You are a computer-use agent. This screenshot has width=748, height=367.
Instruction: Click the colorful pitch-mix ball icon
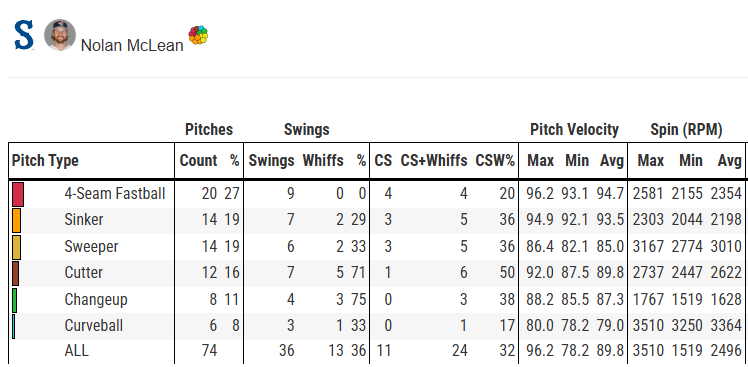point(198,35)
